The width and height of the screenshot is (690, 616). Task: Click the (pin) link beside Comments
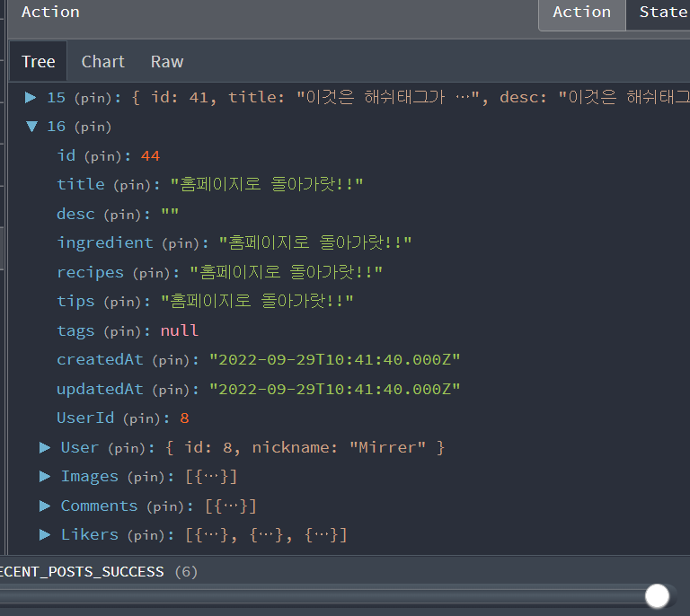click(165, 507)
